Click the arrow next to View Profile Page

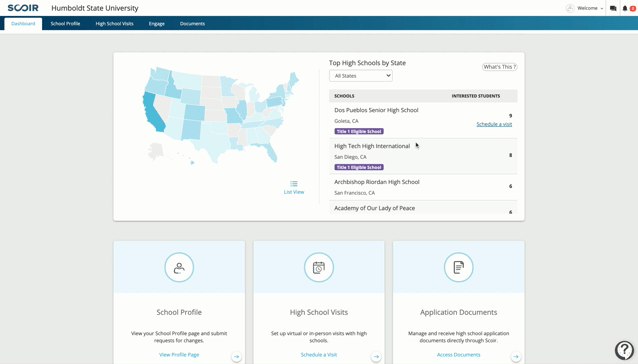(x=236, y=357)
